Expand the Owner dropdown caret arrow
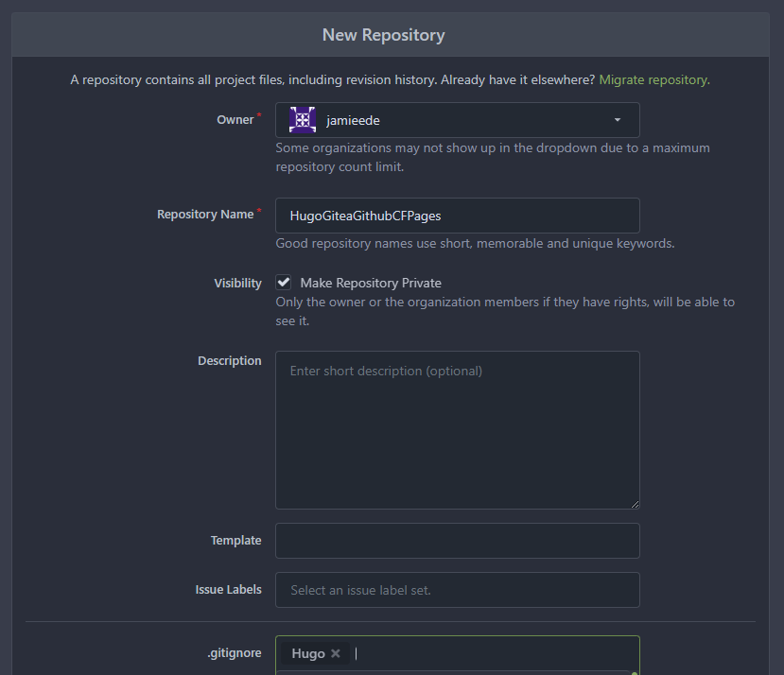The image size is (784, 675). click(x=618, y=120)
